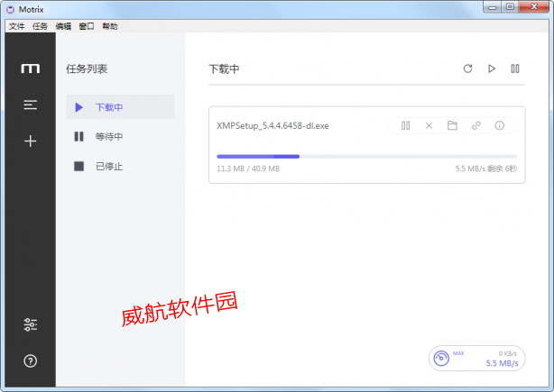Open the help question mark icon
Viewport: 554px width, 392px height.
tap(31, 361)
